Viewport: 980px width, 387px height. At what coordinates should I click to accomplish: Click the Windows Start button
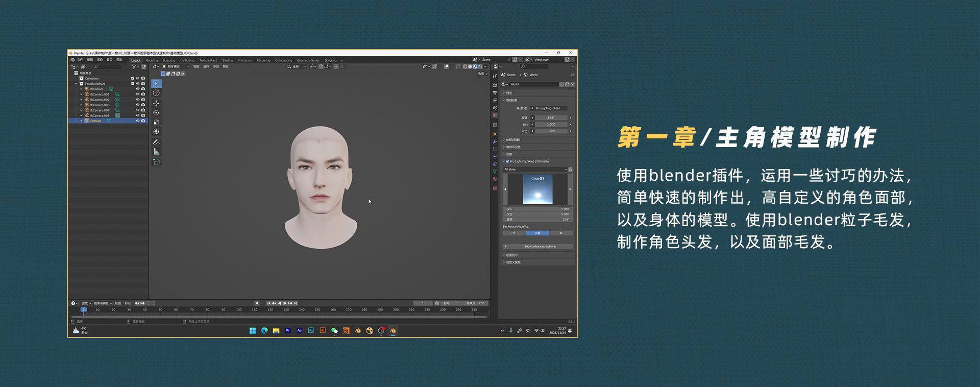(253, 331)
